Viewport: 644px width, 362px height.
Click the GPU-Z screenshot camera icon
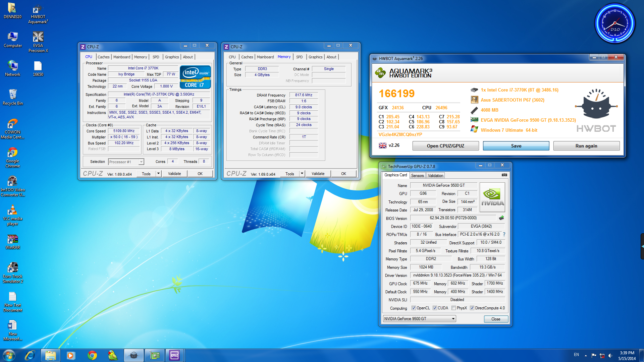click(x=504, y=175)
